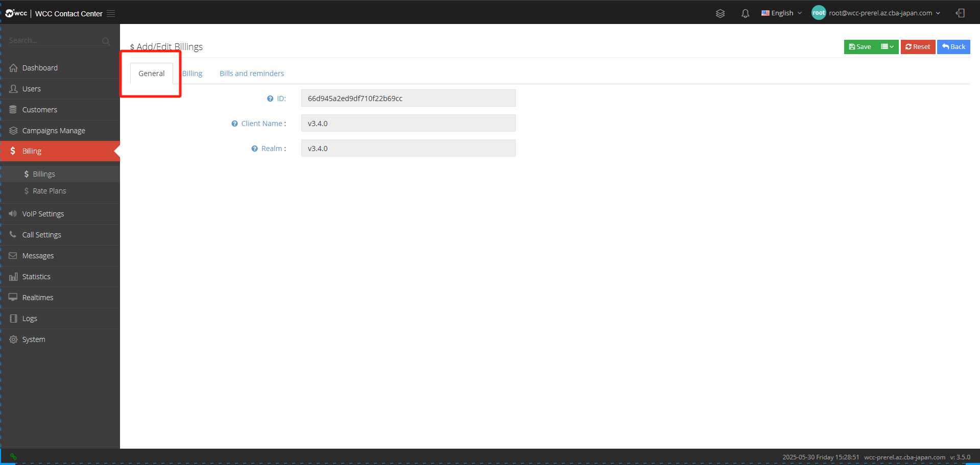This screenshot has width=980, height=465.
Task: Open Campaigns Manage in the sidebar
Action: coord(60,131)
